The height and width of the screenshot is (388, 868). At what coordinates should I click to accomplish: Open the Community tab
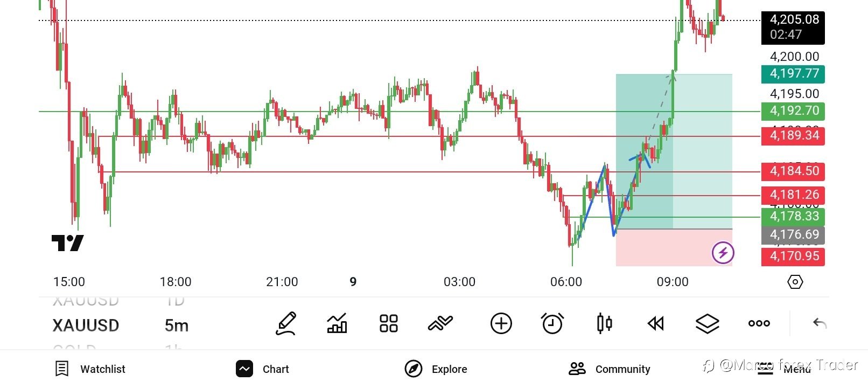(x=610, y=369)
